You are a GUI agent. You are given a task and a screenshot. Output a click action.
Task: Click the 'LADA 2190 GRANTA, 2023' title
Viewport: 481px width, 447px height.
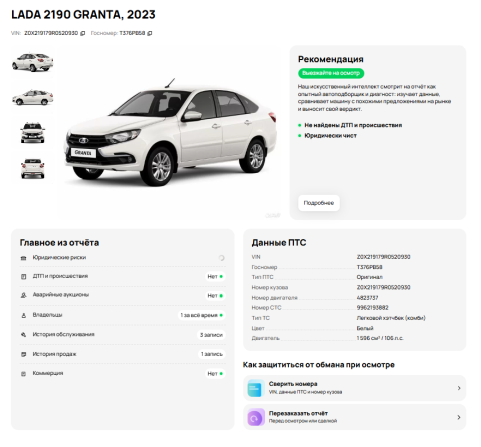pyautogui.click(x=83, y=15)
